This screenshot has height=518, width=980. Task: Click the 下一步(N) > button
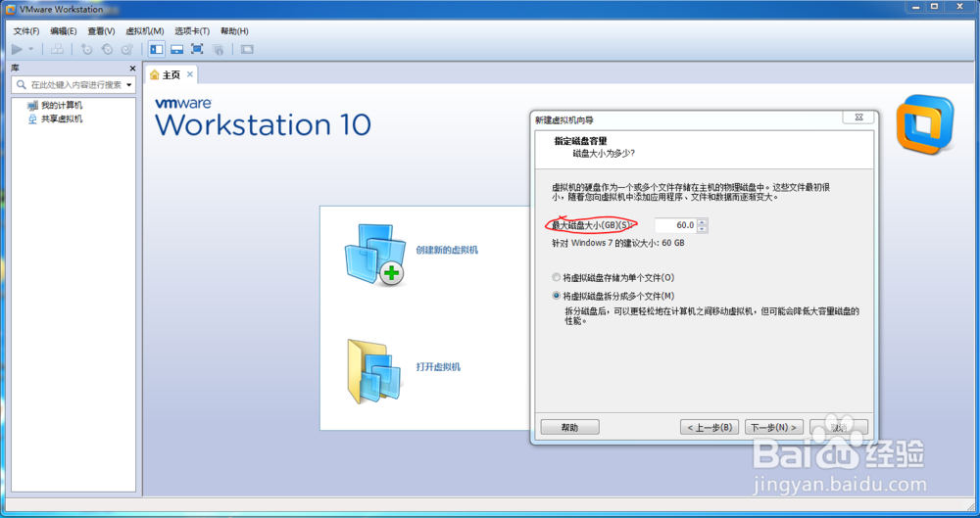[x=773, y=427]
